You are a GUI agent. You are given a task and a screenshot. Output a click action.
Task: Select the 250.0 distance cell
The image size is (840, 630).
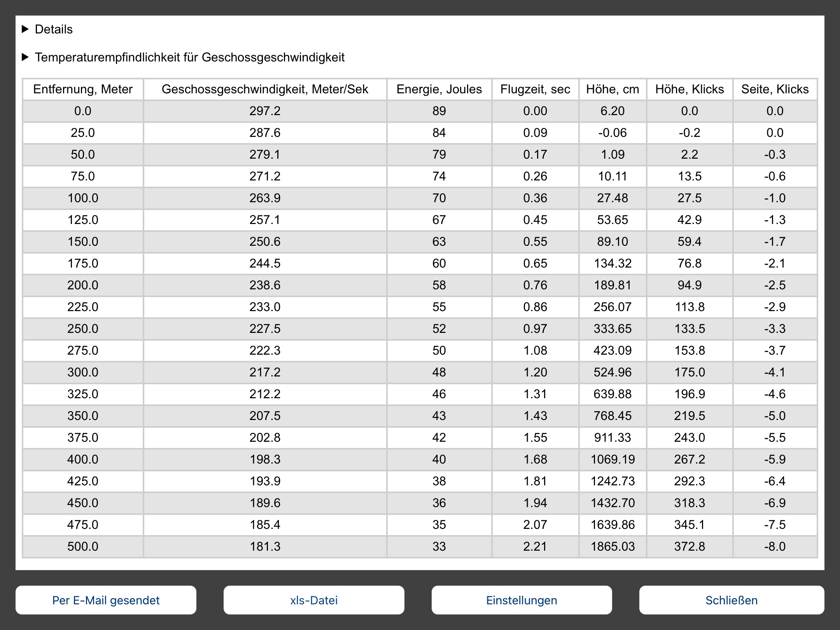click(83, 329)
